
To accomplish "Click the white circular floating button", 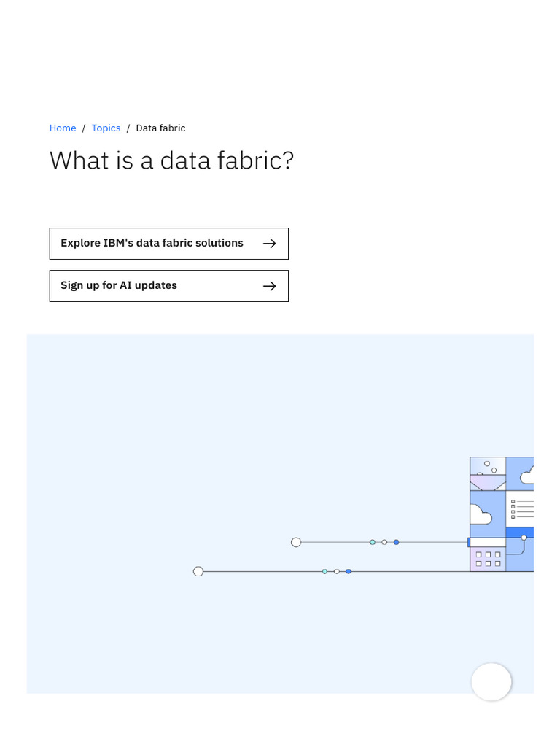I will pyautogui.click(x=491, y=682).
